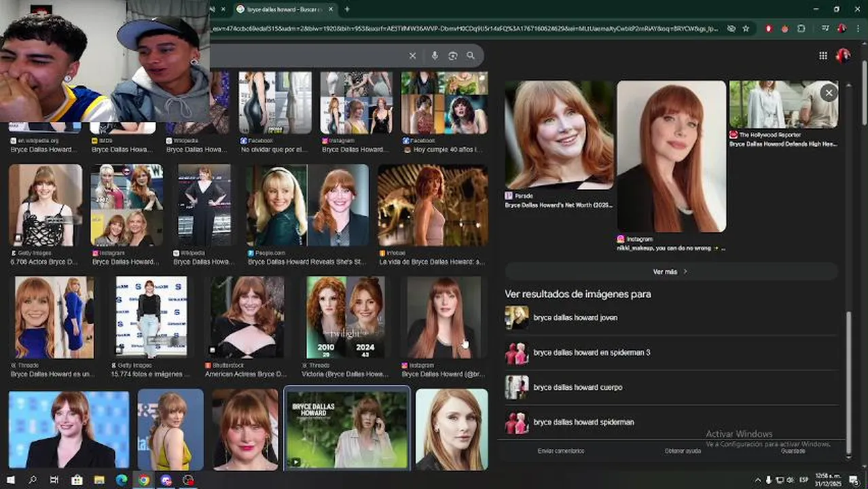Open Google Lens image search icon
This screenshot has width=868, height=489.
[453, 56]
